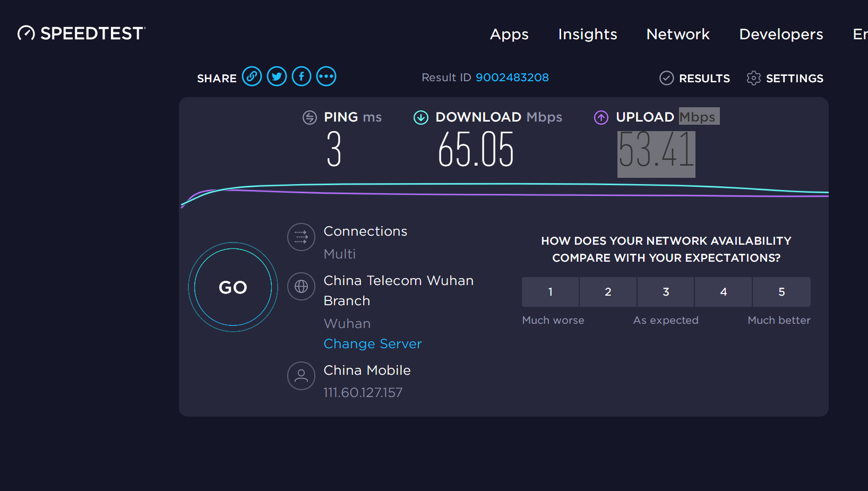Start the test with GO button

click(x=233, y=287)
